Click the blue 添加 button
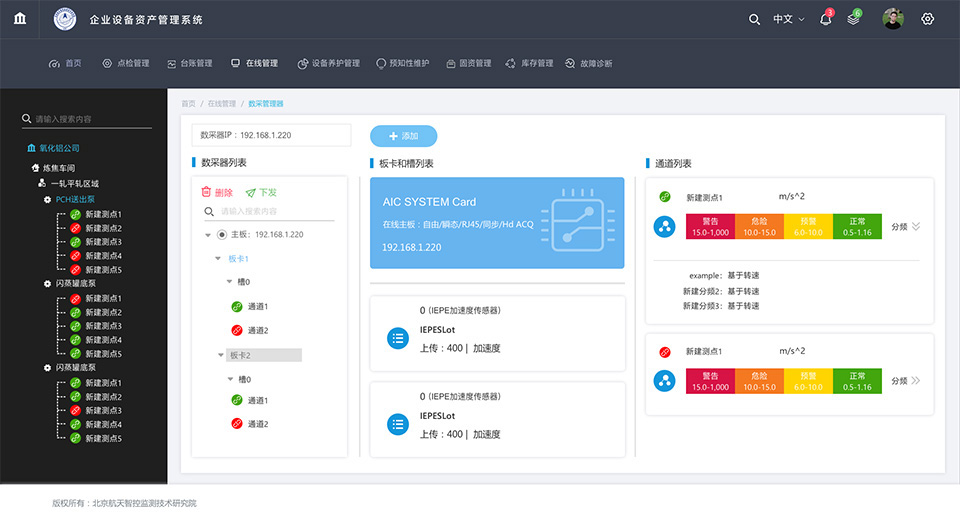Viewport: 960px width, 520px height. (403, 136)
